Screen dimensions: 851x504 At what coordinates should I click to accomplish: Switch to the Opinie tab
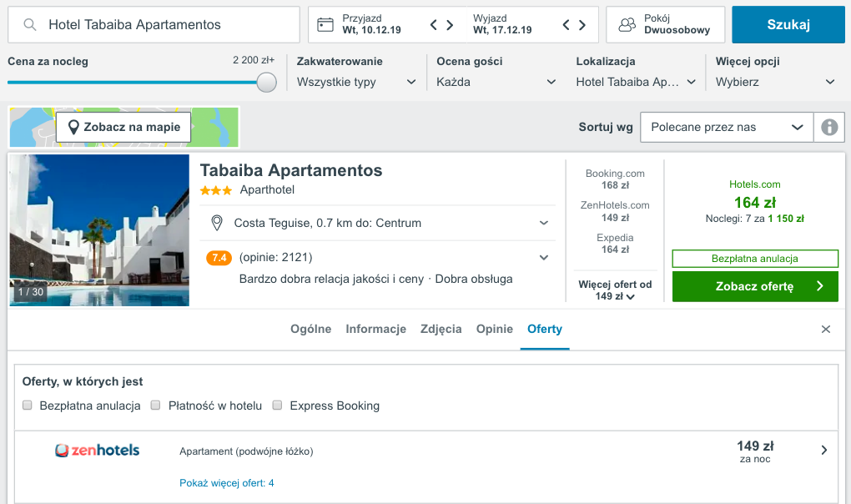(x=495, y=329)
